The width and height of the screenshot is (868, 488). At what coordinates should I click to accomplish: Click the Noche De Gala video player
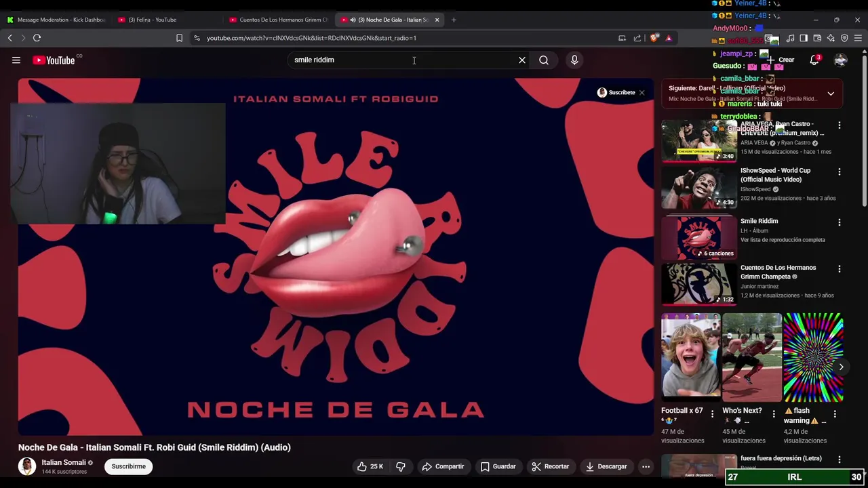(x=336, y=257)
